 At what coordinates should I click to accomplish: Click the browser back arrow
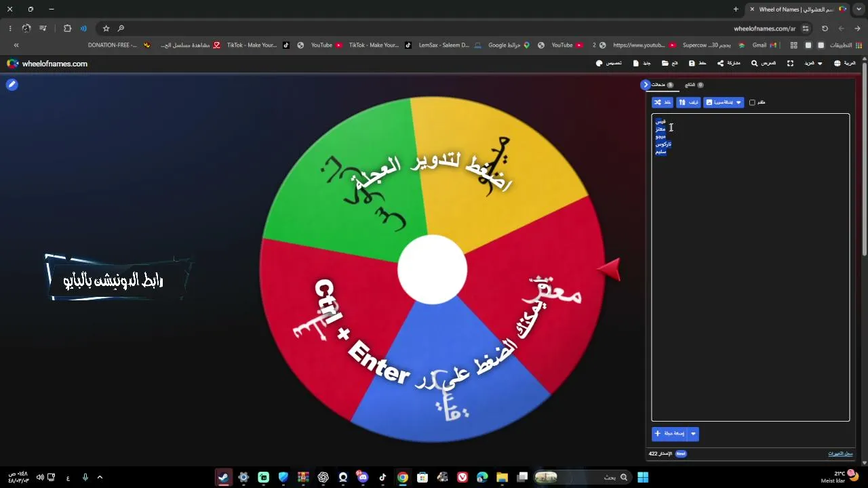858,28
